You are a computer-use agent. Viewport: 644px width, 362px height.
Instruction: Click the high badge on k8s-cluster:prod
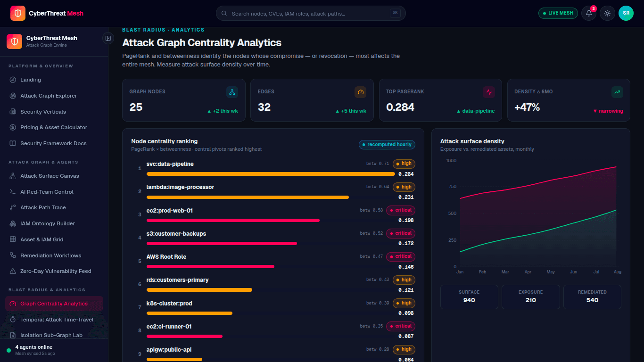click(404, 303)
